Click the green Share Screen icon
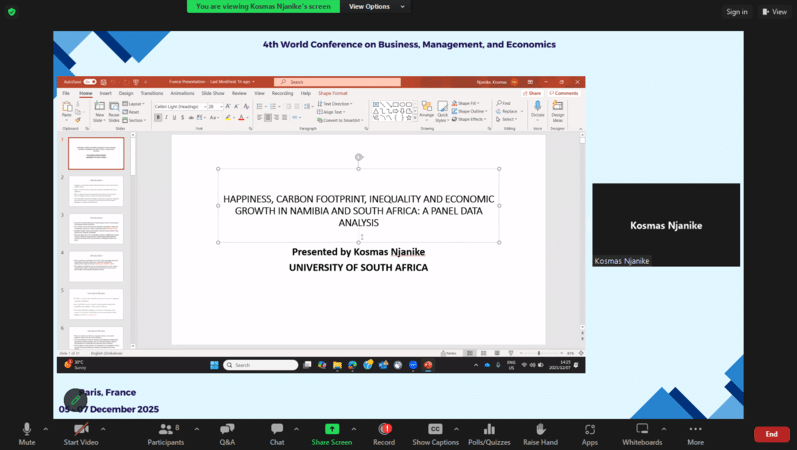The width and height of the screenshot is (797, 450). (x=332, y=429)
